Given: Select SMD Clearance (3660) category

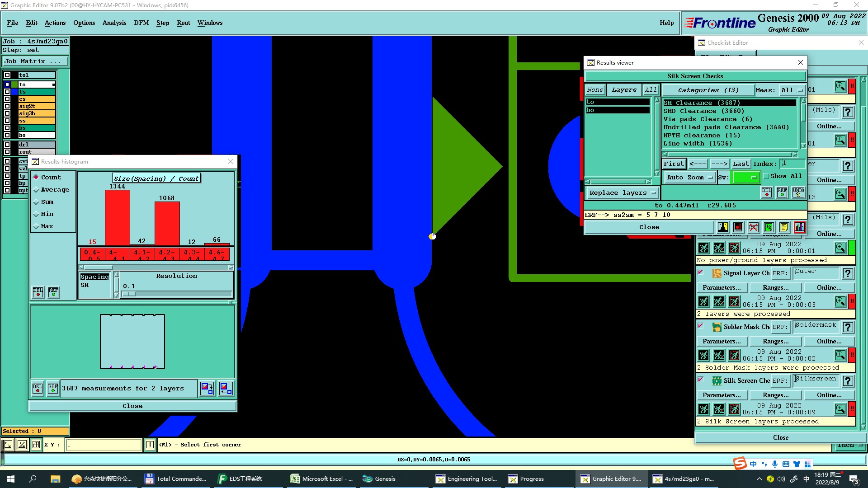Looking at the screenshot, I should pyautogui.click(x=703, y=111).
